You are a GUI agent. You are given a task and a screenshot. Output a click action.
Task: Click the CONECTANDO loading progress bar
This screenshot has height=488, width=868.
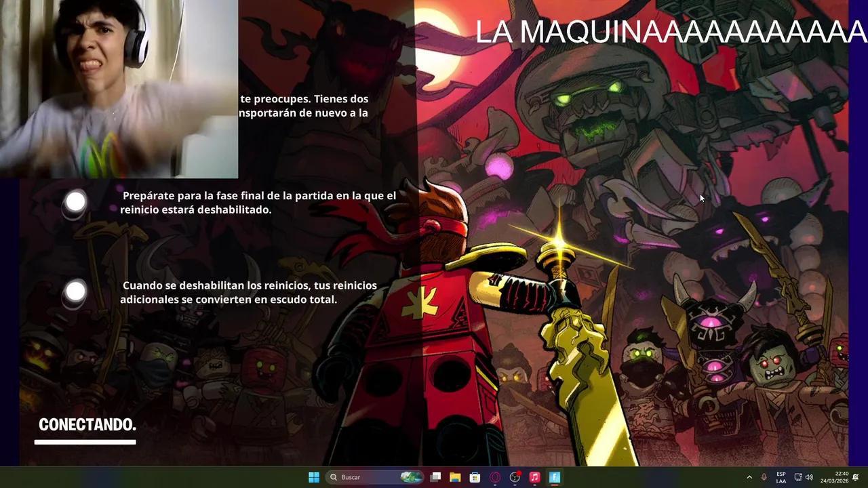click(85, 442)
